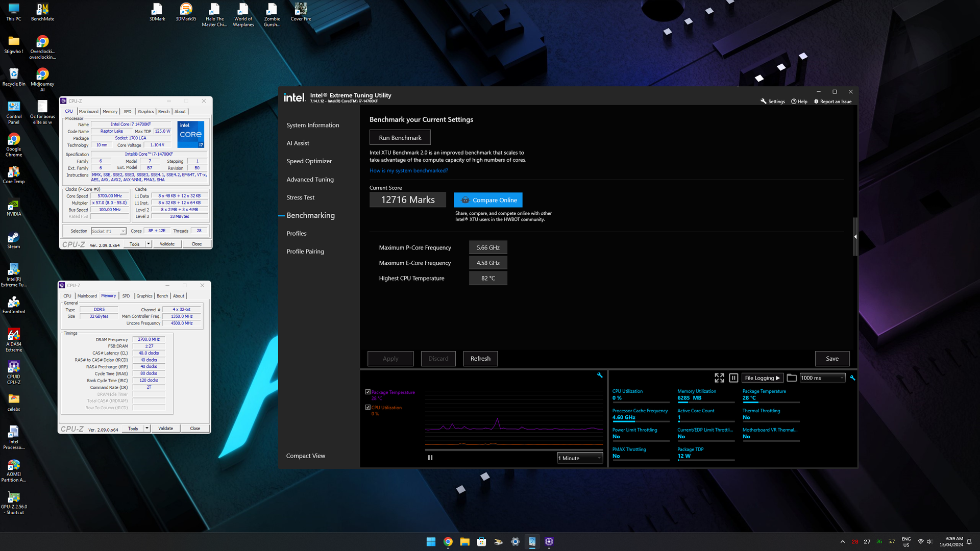The image size is (980, 551).
Task: Click Refresh button in XTU
Action: [480, 359]
